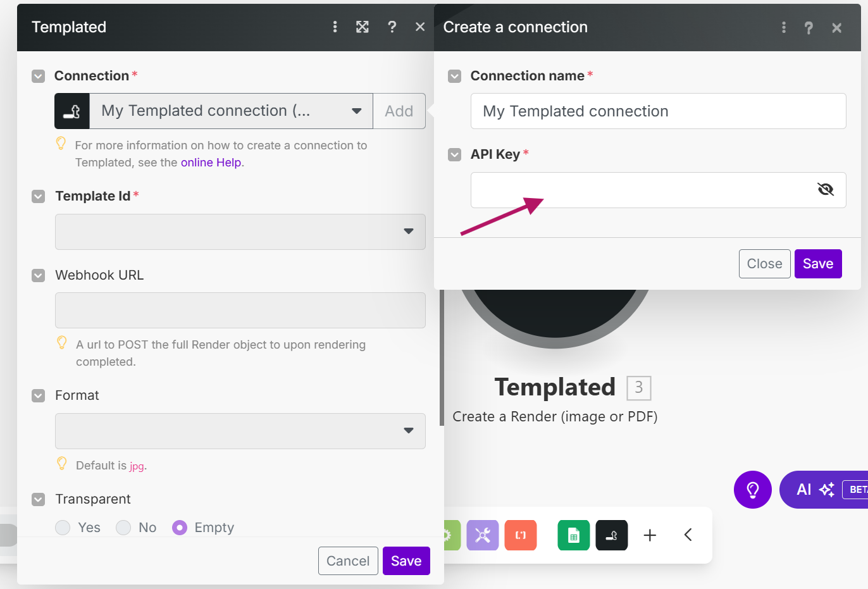Open the online Help link
868x589 pixels.
coord(211,163)
